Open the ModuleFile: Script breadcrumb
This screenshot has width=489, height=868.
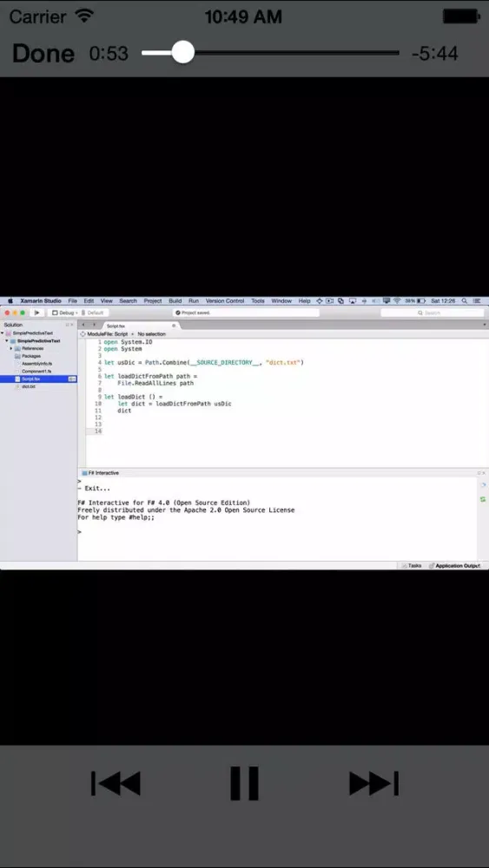coord(107,334)
